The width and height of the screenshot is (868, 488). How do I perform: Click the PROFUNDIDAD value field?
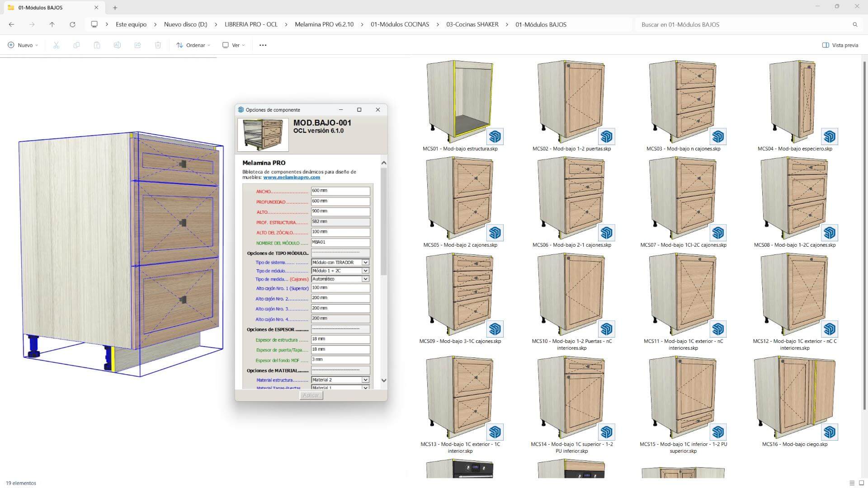[x=340, y=201]
